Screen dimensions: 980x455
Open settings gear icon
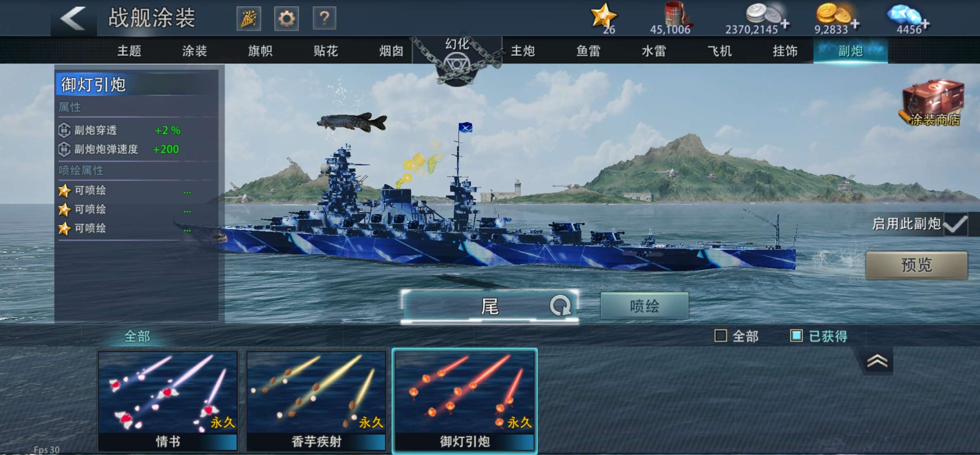click(286, 19)
